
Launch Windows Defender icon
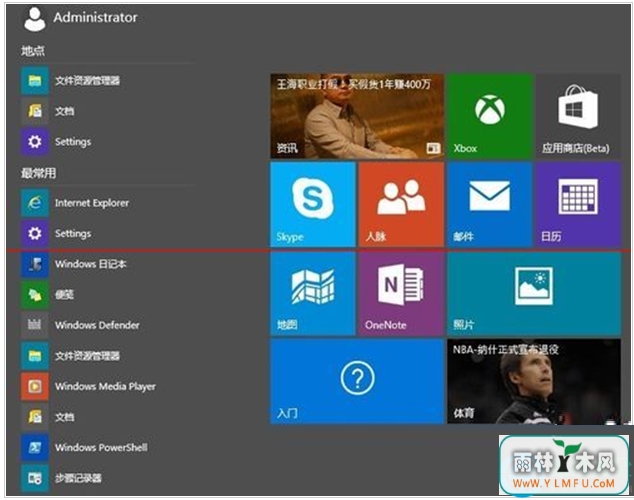pos(35,325)
